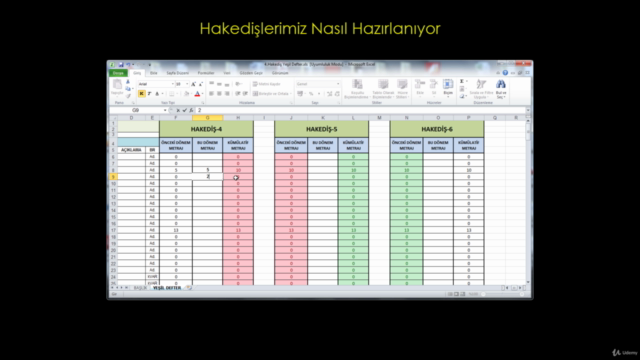Viewport: 640px width, 360px height.
Task: Choose the Borders icon in the font group
Action: coord(172,94)
